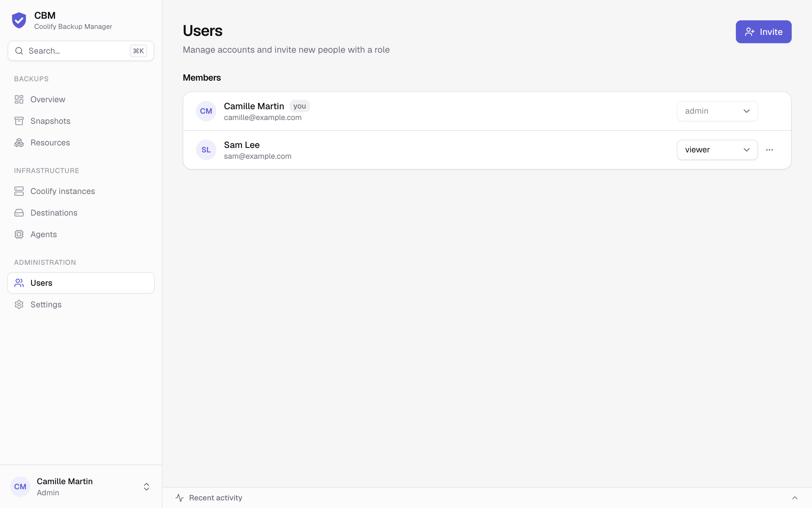The width and height of the screenshot is (812, 508).
Task: Click the add-user icon in Invite
Action: (750, 32)
